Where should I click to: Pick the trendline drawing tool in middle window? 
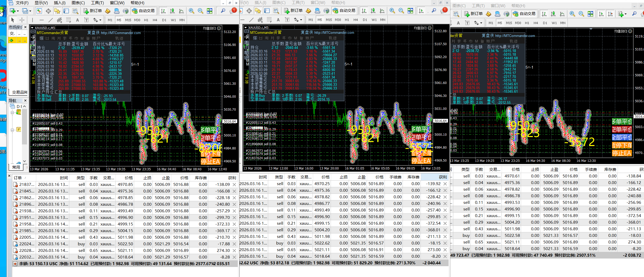[x=251, y=20]
